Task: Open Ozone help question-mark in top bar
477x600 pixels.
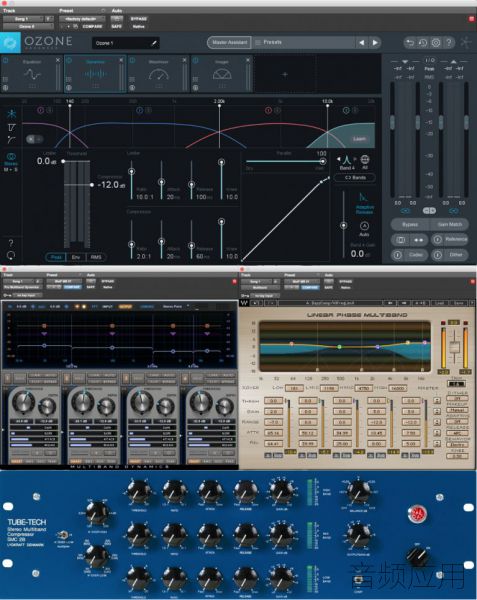Action: [449, 42]
